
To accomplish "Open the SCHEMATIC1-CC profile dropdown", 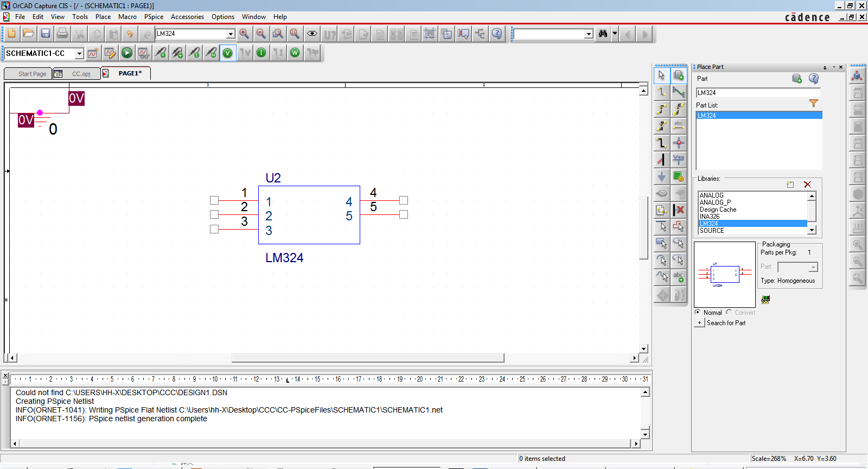I will point(79,53).
